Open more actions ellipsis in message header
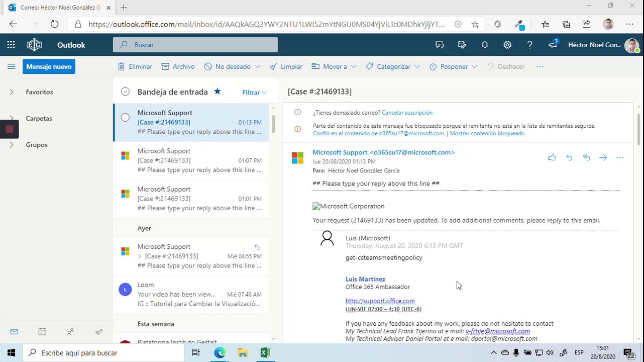This screenshot has width=644, height=362. [620, 157]
